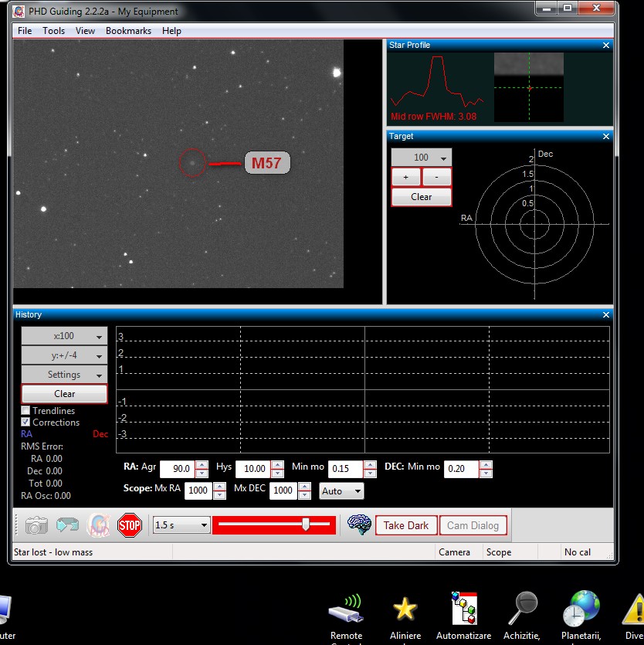Stop guiding with the STOP sign icon
Screen dimensions: 644x645
tap(130, 525)
